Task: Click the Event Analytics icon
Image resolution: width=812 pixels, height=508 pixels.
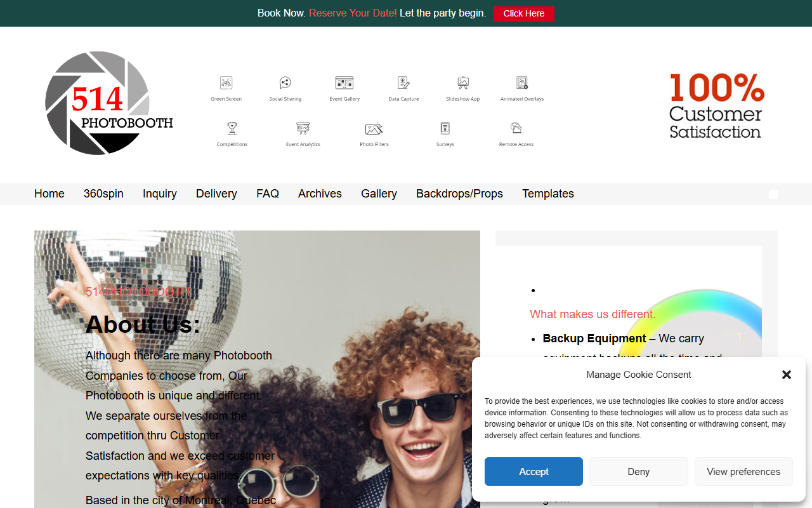Action: 303,128
